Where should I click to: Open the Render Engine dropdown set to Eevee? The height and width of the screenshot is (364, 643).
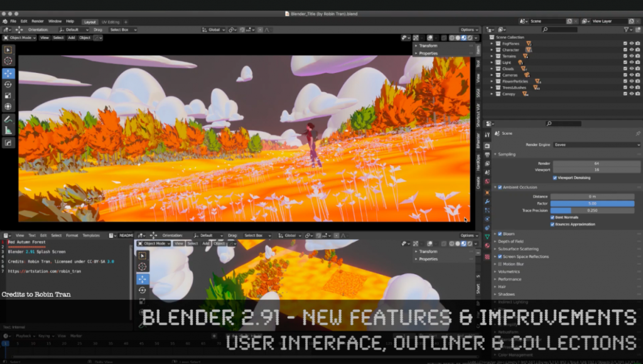(597, 145)
